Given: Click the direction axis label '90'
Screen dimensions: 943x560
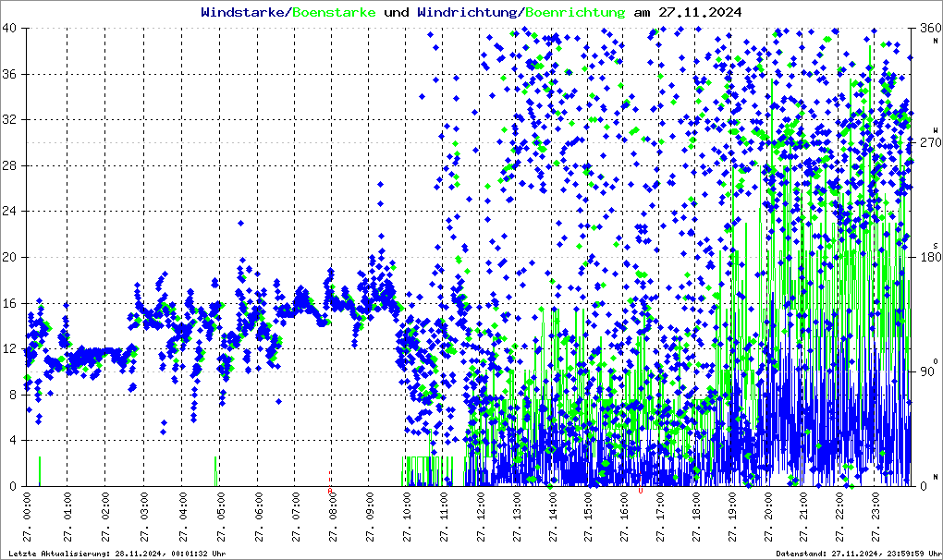Looking at the screenshot, I should pyautogui.click(x=927, y=371).
